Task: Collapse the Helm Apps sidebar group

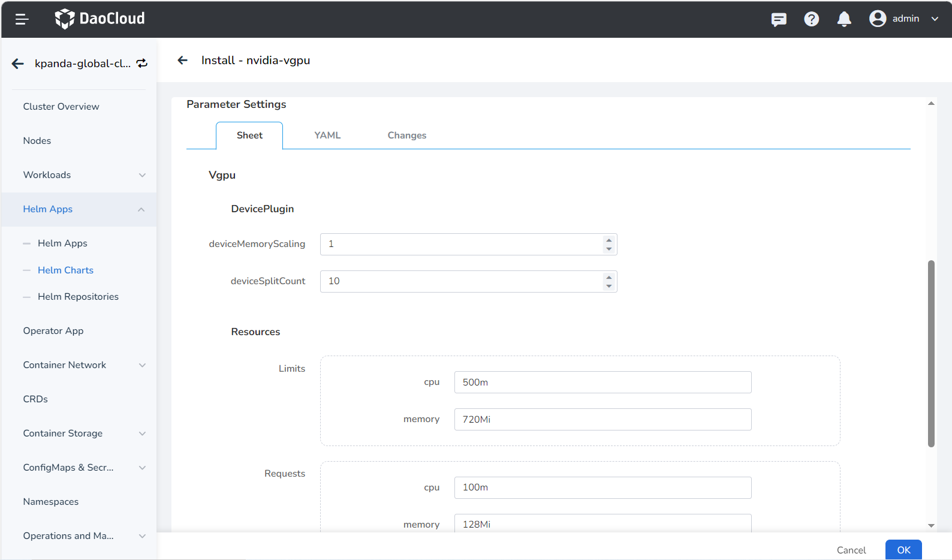Action: pos(141,209)
